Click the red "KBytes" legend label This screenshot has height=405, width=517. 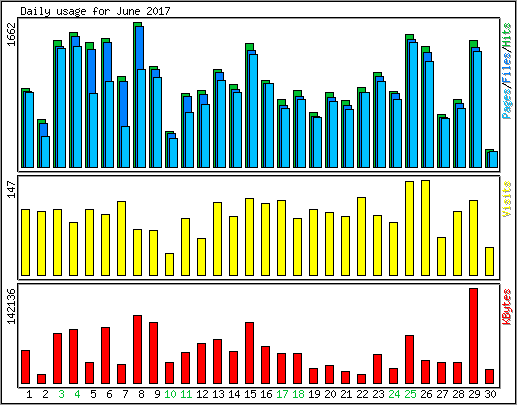click(507, 307)
